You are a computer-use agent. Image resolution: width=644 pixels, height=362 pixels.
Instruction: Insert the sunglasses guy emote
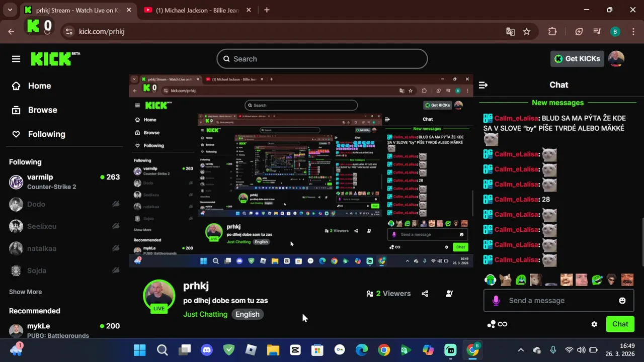click(612, 280)
